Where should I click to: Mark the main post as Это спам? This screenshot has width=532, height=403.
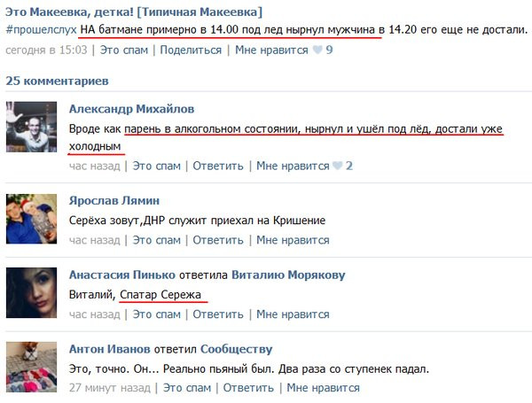124,50
